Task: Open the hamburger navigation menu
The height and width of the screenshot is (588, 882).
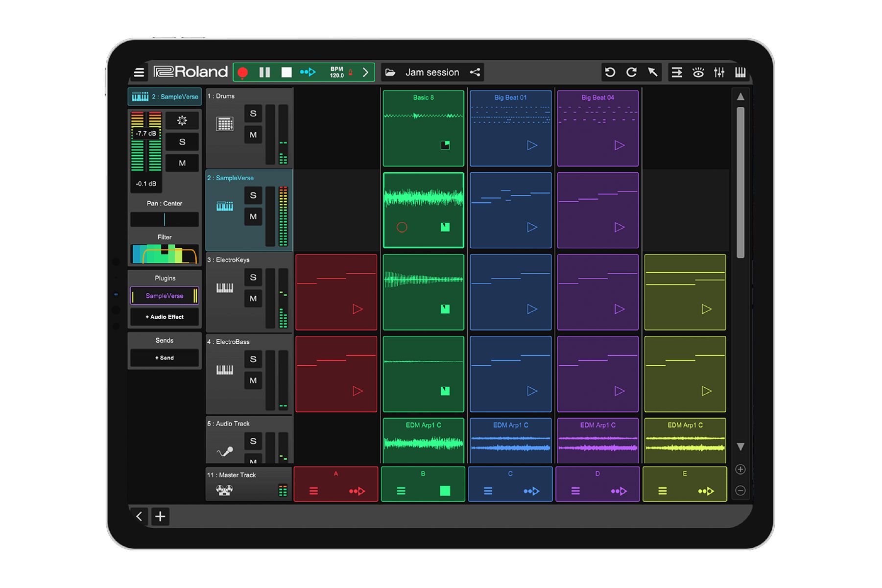Action: pyautogui.click(x=139, y=72)
